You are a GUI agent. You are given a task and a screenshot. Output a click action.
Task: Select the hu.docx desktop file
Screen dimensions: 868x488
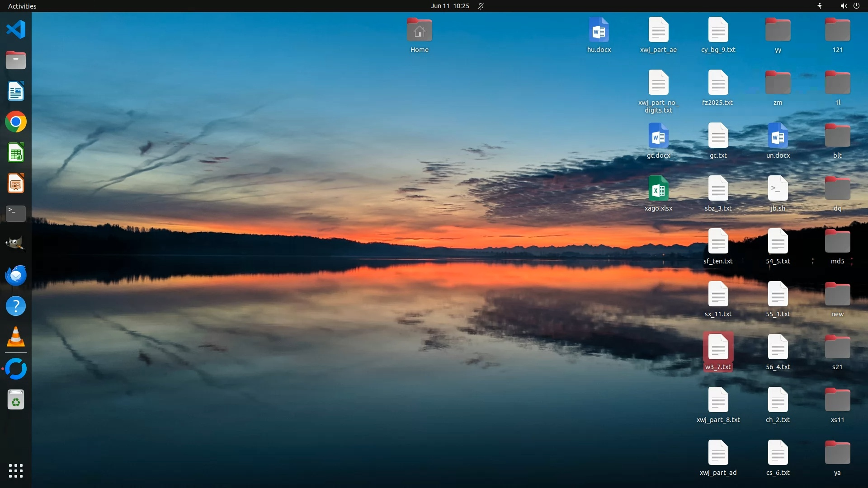click(599, 30)
